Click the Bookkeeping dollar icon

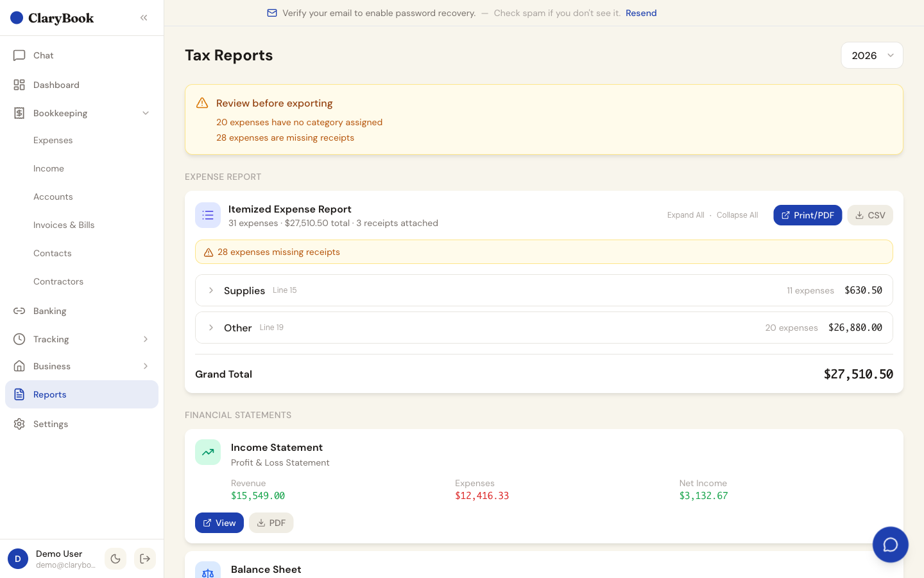pos(19,113)
